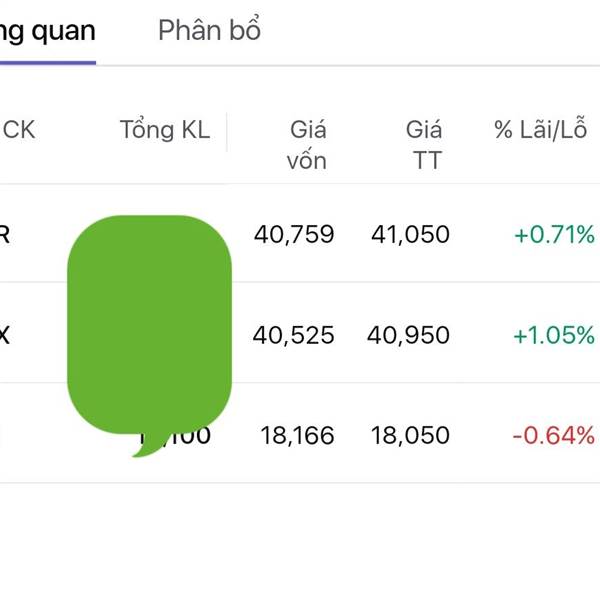Click the Giá vốn column header
The image size is (600, 600).
point(307,145)
